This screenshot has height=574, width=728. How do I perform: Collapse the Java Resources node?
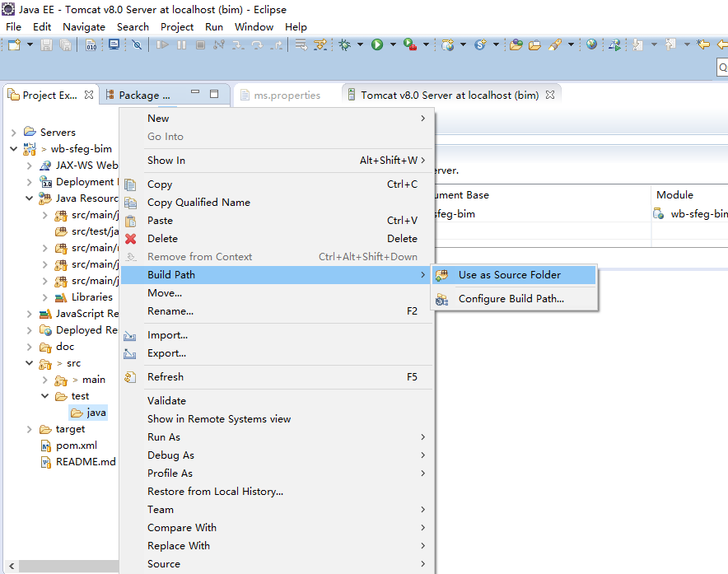click(30, 198)
